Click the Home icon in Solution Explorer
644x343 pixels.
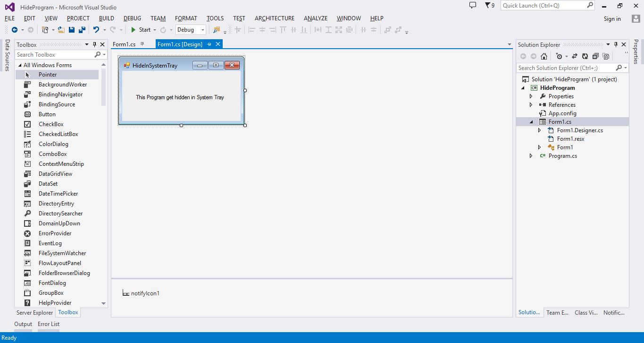point(544,56)
